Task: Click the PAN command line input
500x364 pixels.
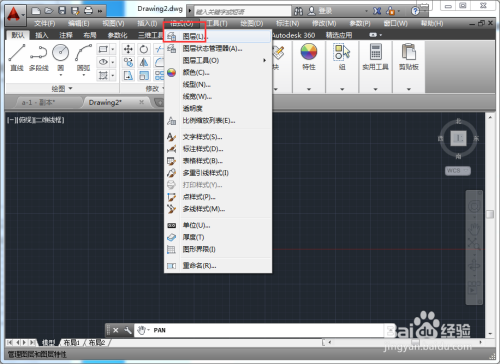Action: tap(260, 330)
